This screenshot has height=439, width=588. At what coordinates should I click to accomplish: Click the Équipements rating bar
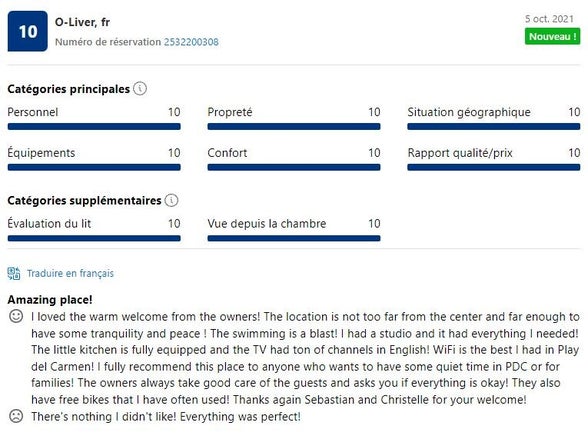click(94, 167)
